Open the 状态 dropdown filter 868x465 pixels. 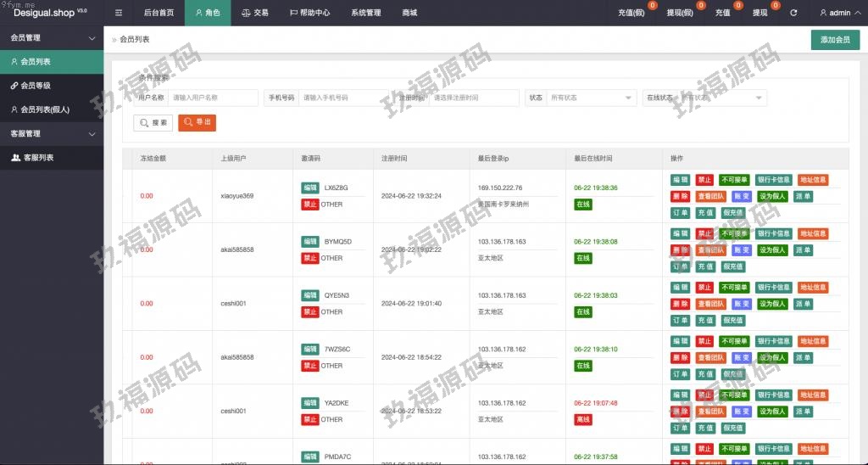coord(590,98)
